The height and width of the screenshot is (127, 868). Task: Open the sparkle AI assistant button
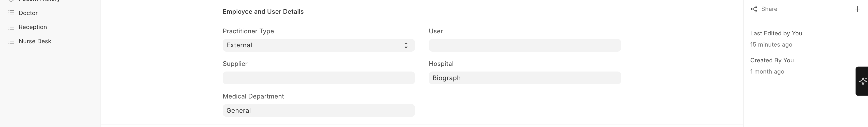click(x=862, y=81)
